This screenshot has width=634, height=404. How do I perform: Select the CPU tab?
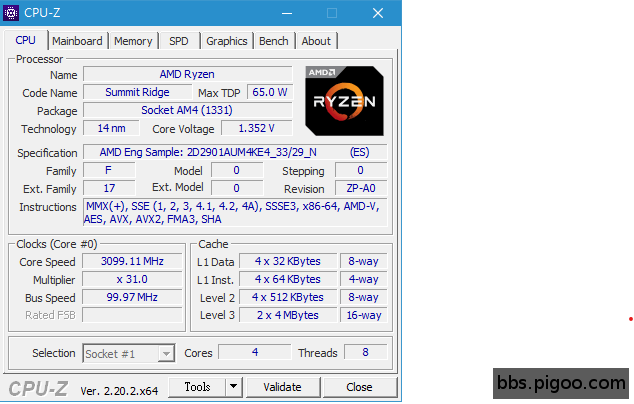25,40
